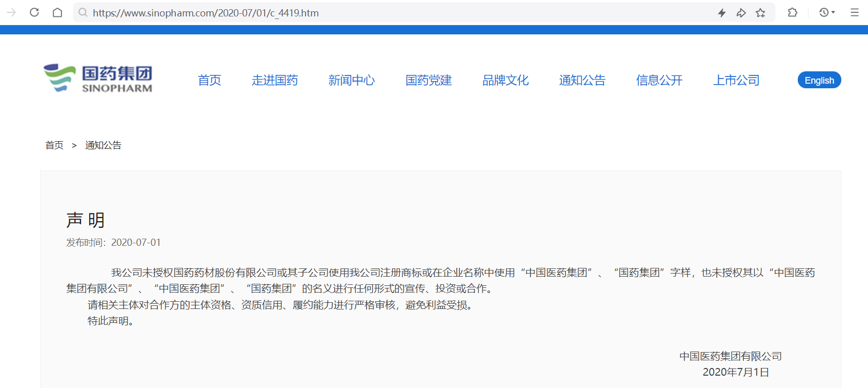Image resolution: width=868 pixels, height=388 pixels.
Task: Bookmark this page with the star icon
Action: [x=760, y=13]
